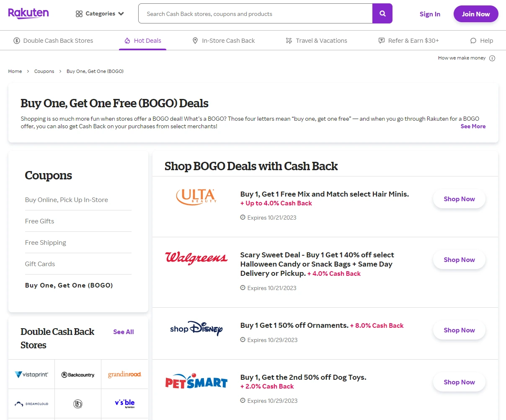
Task: Open the circular monogram store tile
Action: coord(78,404)
